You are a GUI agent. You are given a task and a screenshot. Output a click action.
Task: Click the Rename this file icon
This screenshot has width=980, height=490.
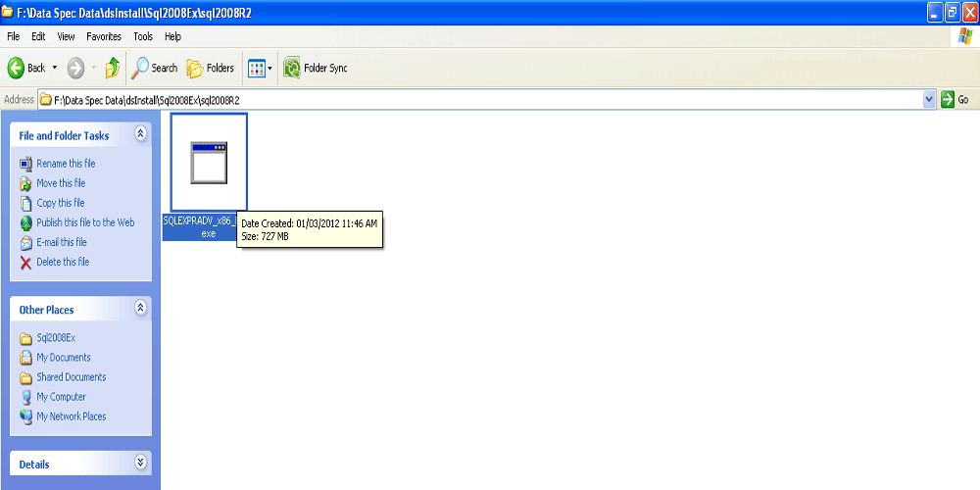coord(25,165)
